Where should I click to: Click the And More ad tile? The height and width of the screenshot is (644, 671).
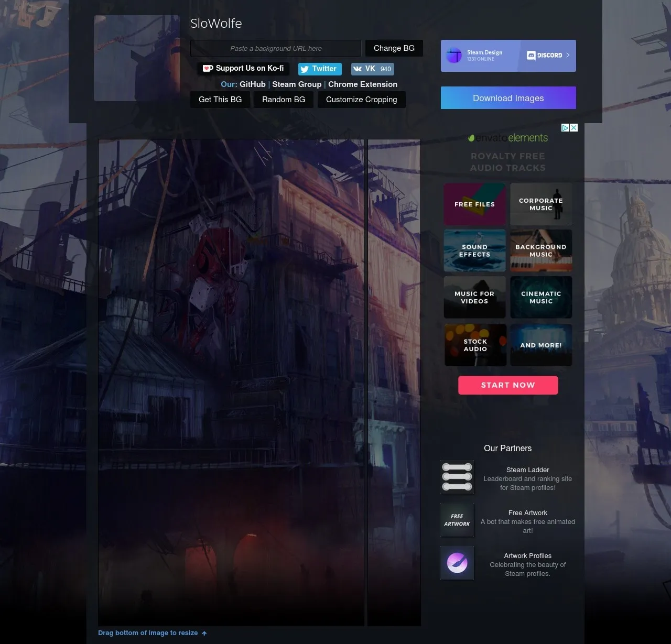pos(541,345)
